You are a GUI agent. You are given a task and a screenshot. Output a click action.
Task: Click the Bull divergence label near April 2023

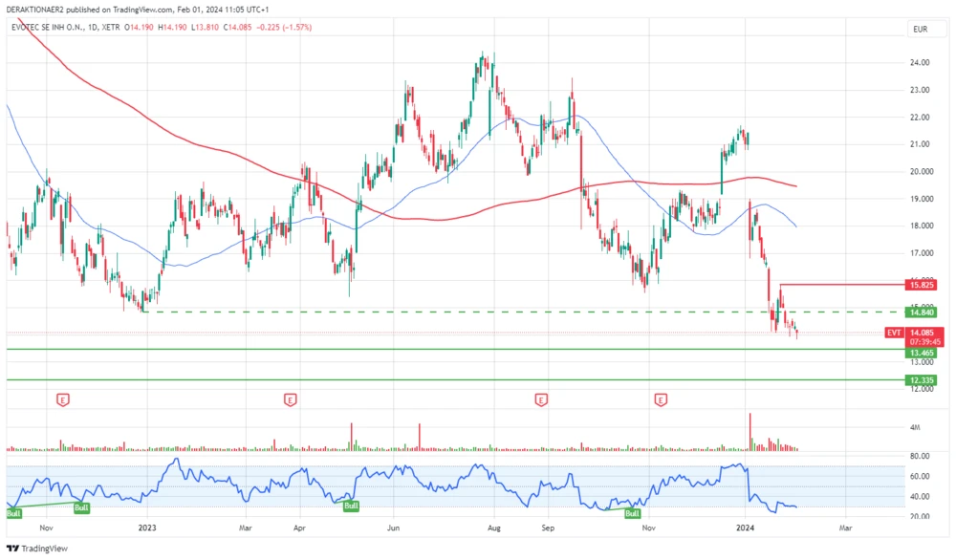pos(351,506)
